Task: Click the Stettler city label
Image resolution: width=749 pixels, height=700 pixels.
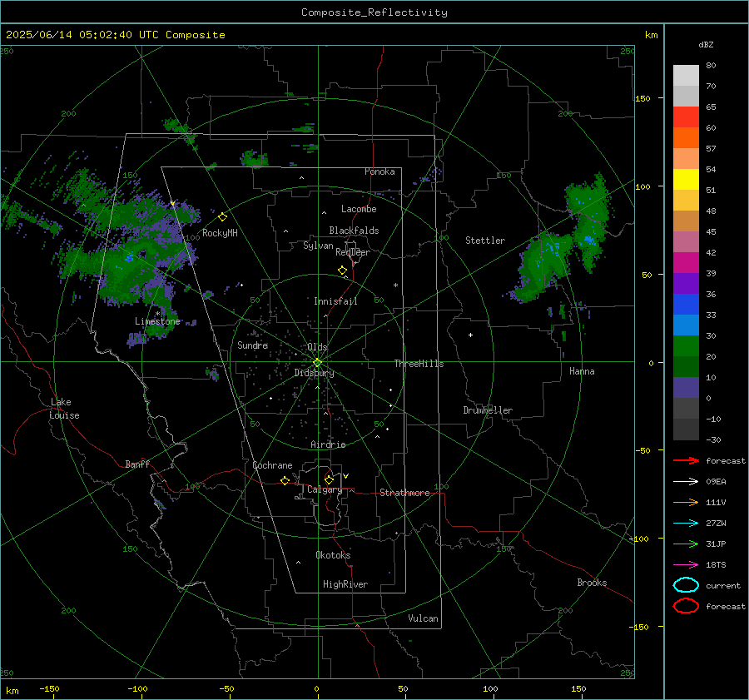Action: coord(485,241)
